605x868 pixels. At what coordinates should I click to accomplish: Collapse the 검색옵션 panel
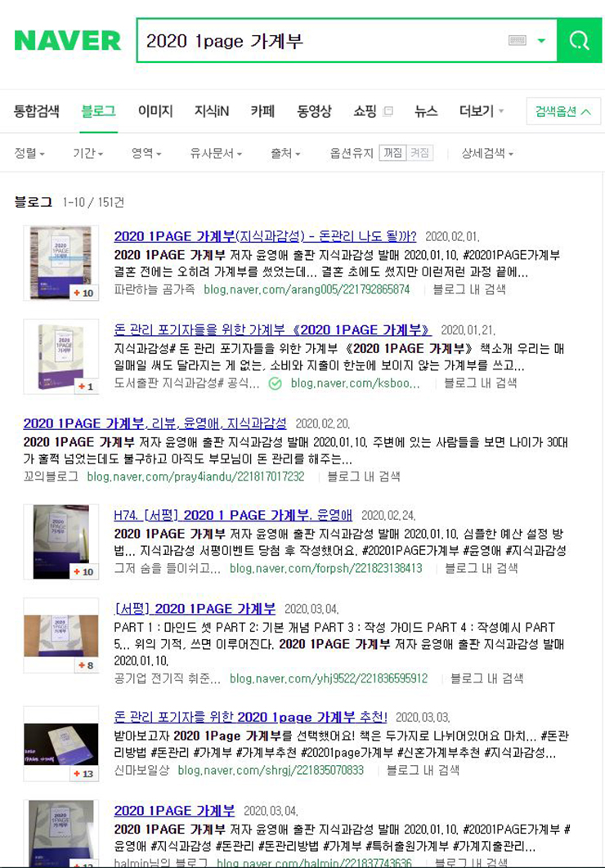[x=563, y=111]
